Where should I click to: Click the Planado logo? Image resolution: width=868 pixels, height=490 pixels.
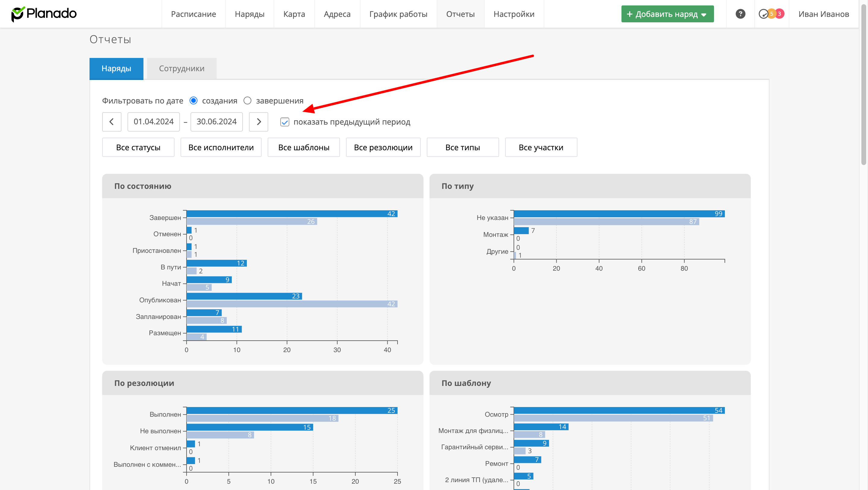44,14
